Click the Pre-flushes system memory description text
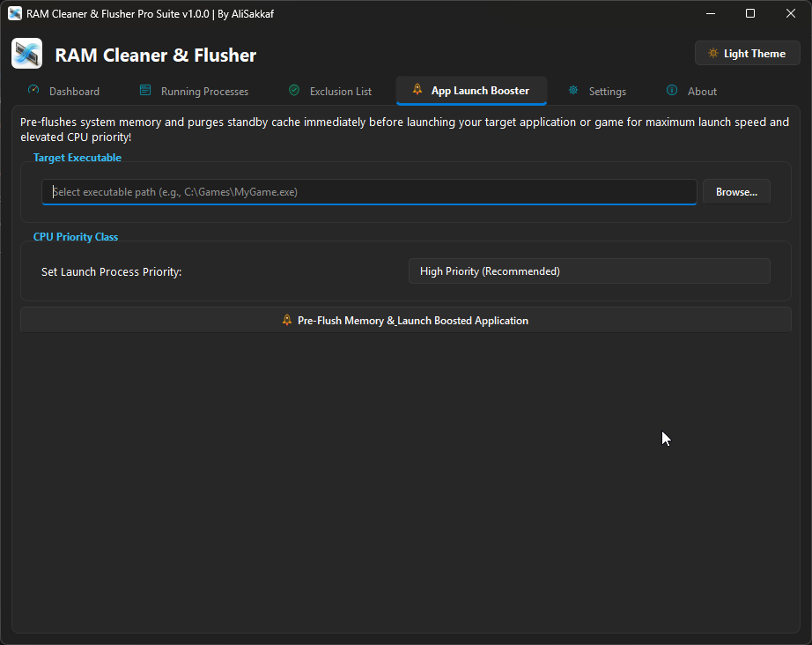 (x=404, y=130)
